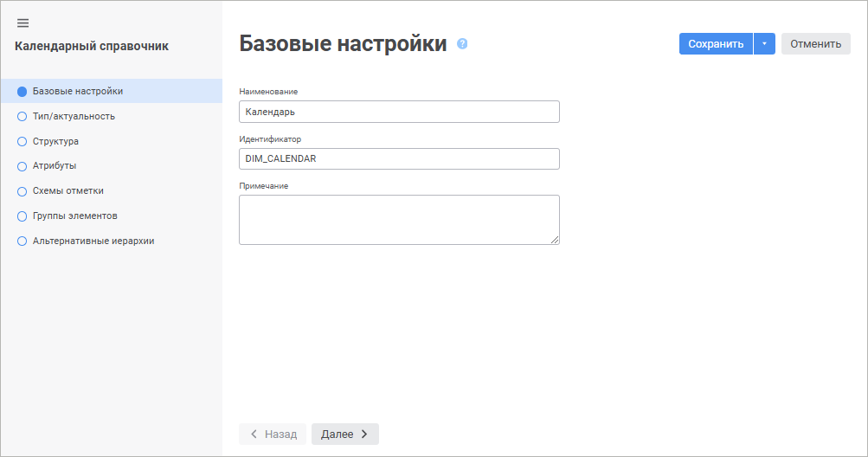Go to next step with Далее
The image size is (868, 457).
coord(344,434)
